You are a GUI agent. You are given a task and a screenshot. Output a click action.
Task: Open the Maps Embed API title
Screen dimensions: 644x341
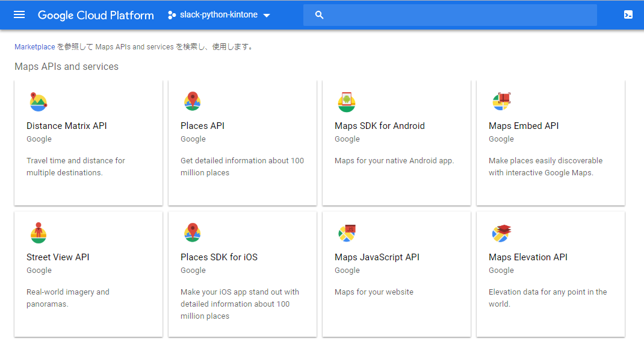click(524, 126)
